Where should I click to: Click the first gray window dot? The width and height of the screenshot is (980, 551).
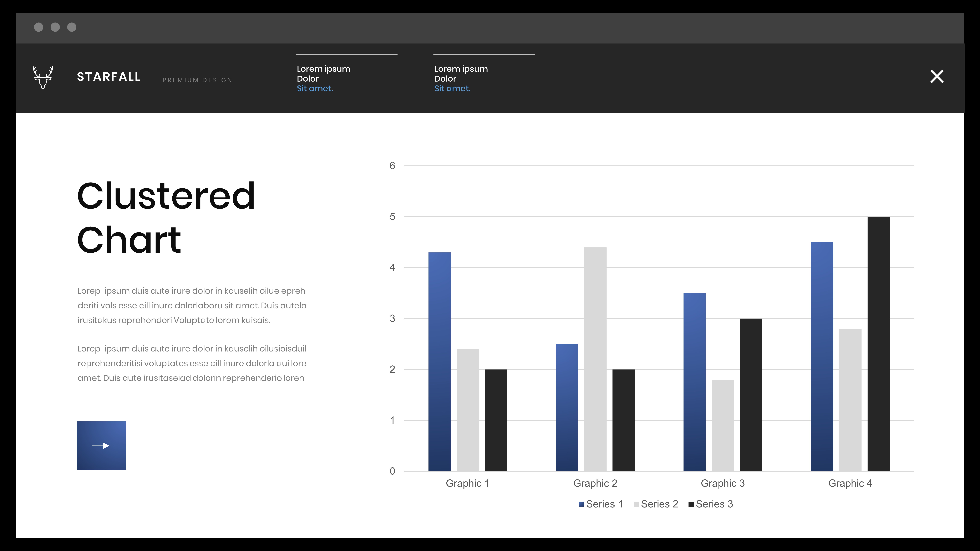coord(38,27)
